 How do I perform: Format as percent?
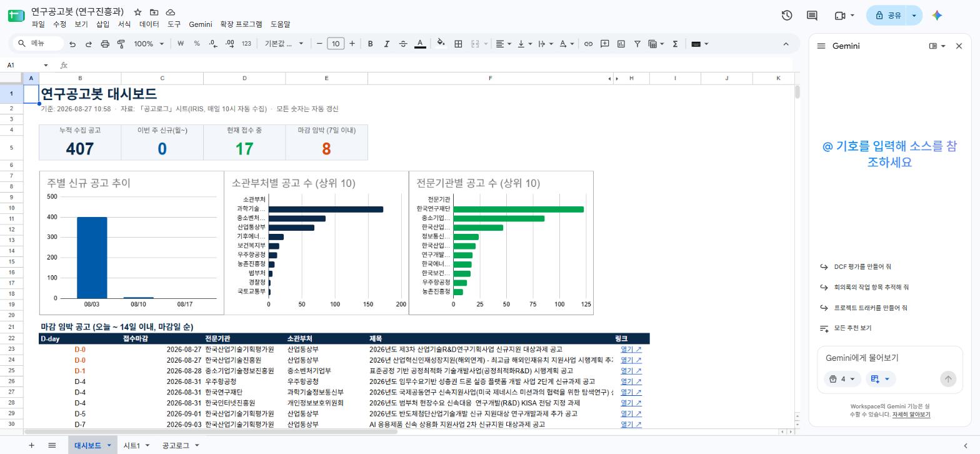(197, 44)
